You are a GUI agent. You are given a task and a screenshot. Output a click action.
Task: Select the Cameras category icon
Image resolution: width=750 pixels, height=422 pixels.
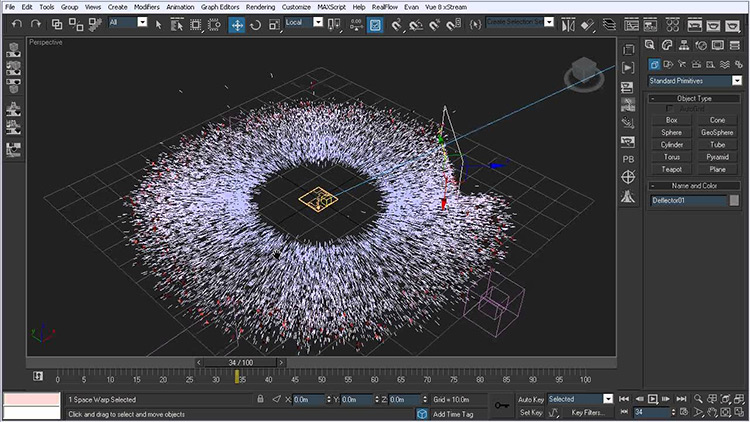[x=696, y=64]
